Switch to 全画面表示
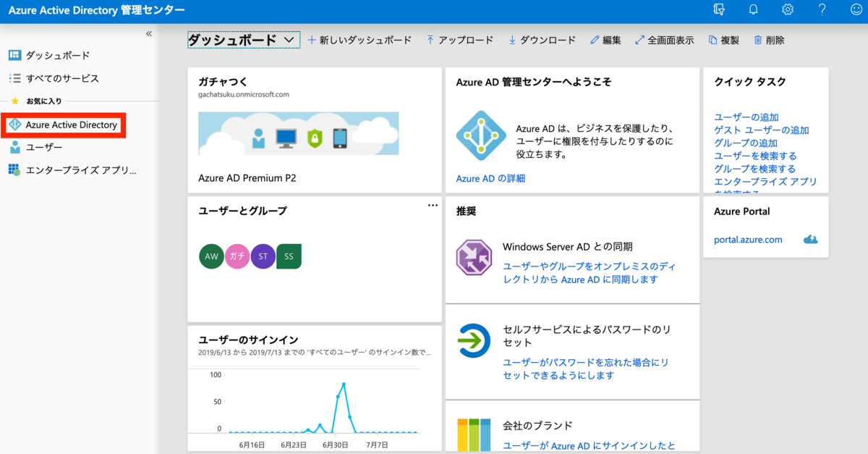 (664, 41)
